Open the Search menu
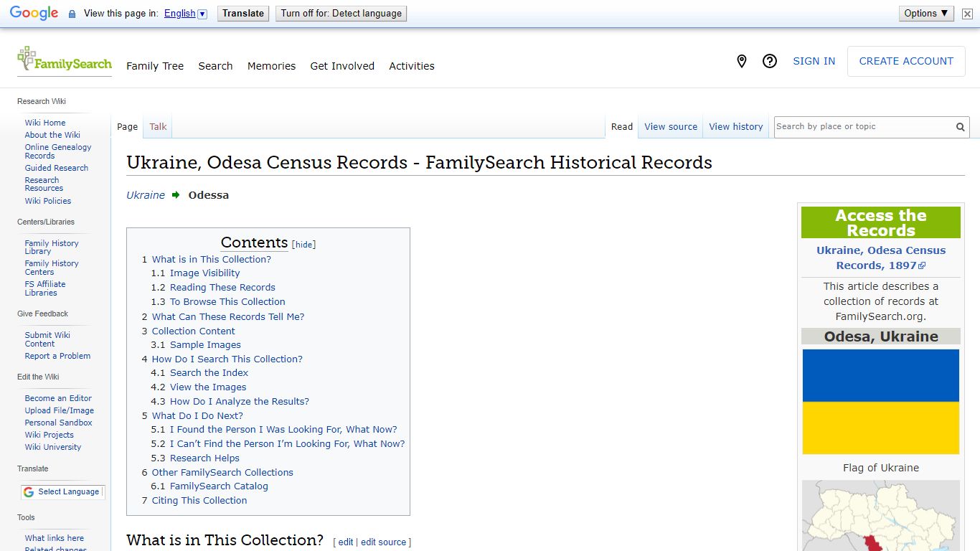 215,66
